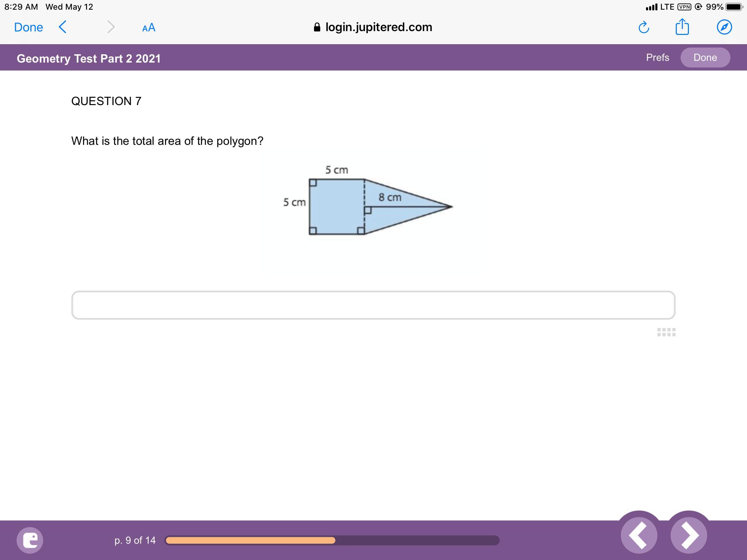Tap the Safari reload page icon
747x560 pixels.
pyautogui.click(x=644, y=27)
